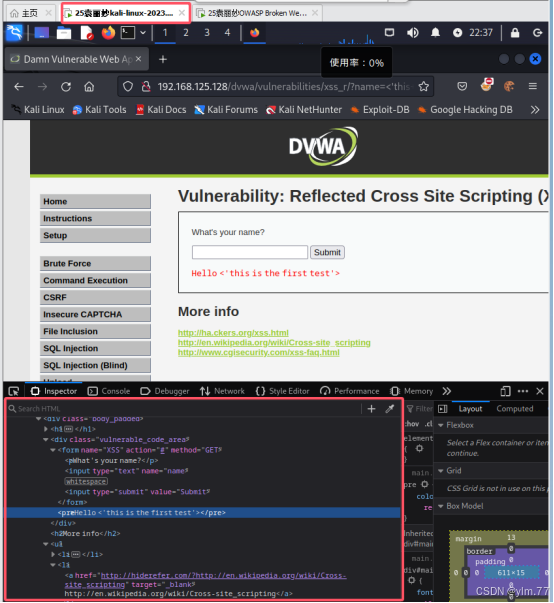The image size is (554, 603).
Task: Open the Brute Force menu item
Action: coord(95,264)
